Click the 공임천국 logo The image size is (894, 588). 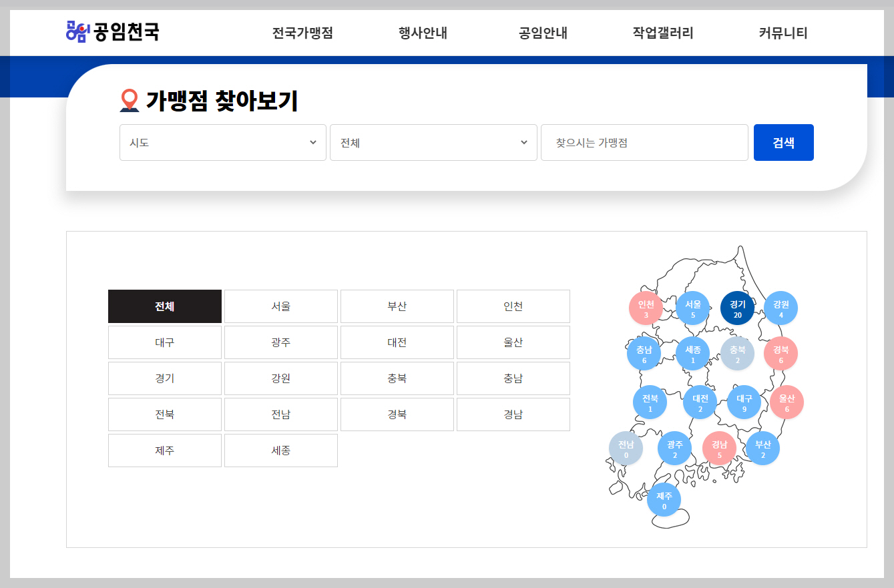point(113,31)
